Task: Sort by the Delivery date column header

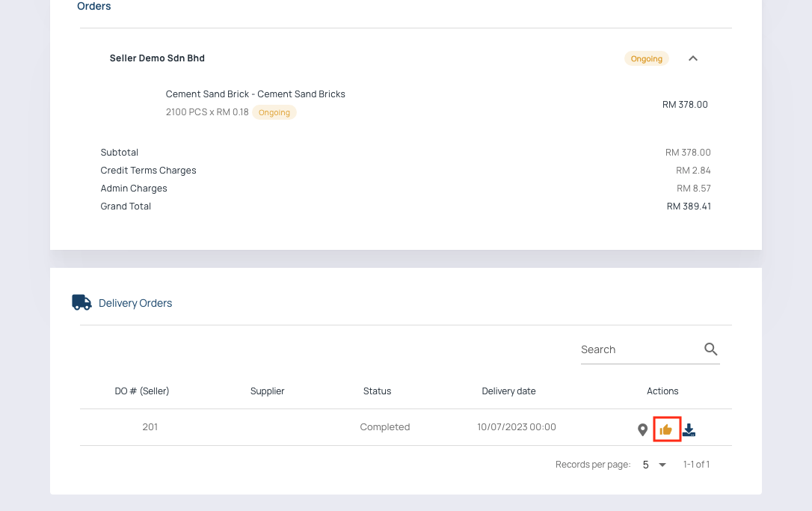Action: pyautogui.click(x=508, y=391)
